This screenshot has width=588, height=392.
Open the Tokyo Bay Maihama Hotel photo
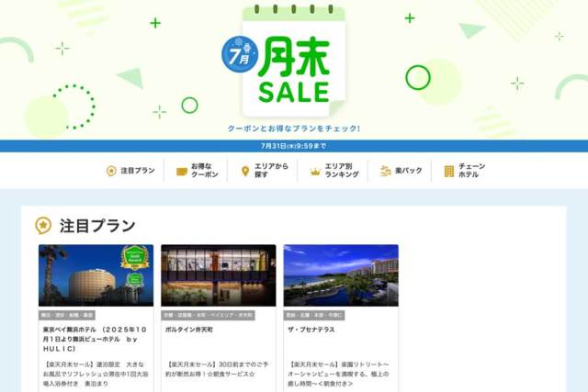96,275
